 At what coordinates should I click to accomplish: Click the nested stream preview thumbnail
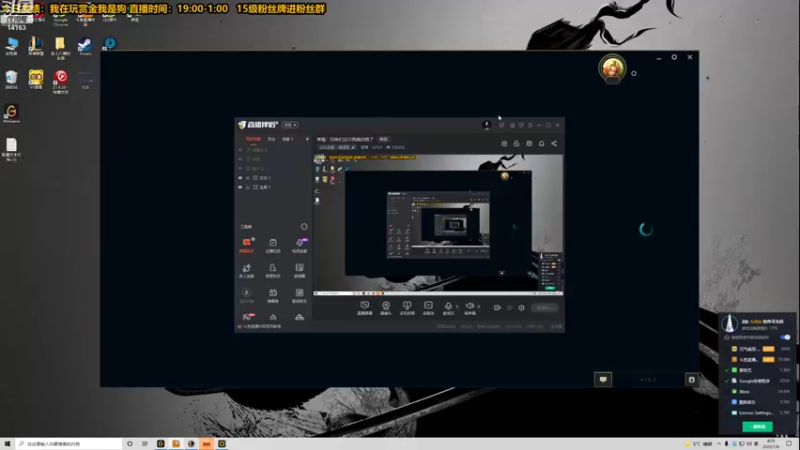click(438, 225)
